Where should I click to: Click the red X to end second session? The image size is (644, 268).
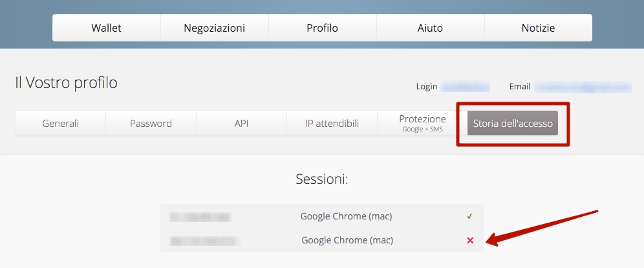coord(470,240)
